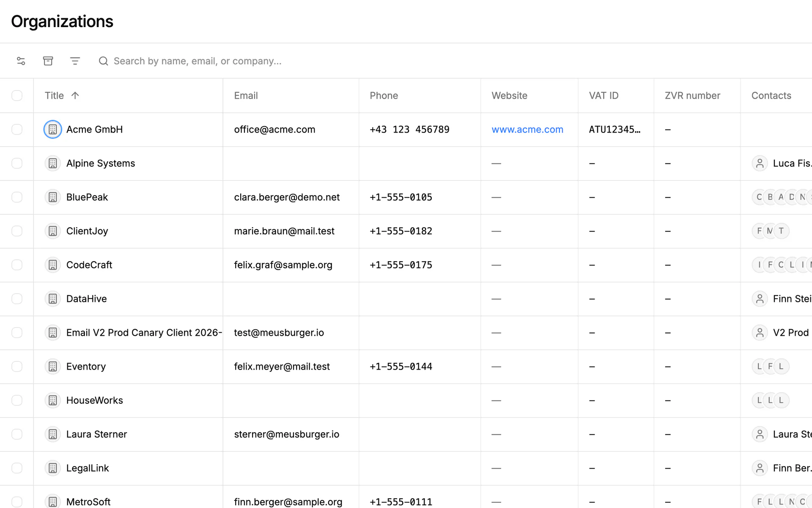Click the search magnifier icon
The image size is (812, 508).
103,61
